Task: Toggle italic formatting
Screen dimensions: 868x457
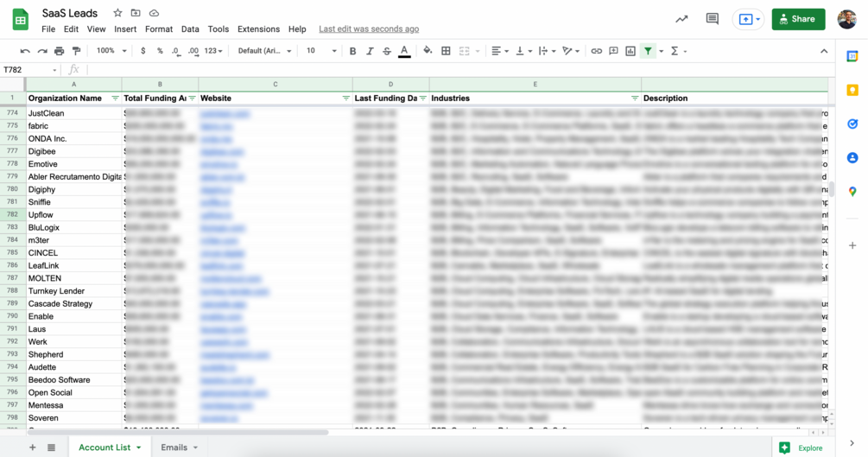Action: [370, 51]
